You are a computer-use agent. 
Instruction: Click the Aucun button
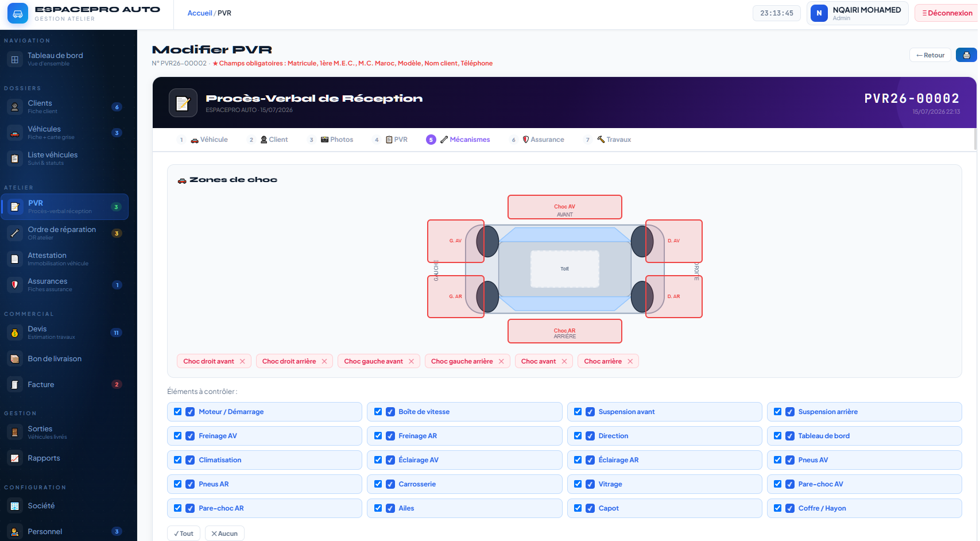click(x=224, y=534)
